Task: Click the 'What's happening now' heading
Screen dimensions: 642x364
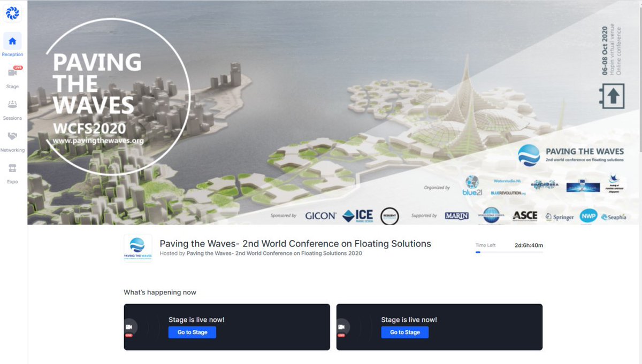Action: (x=160, y=292)
